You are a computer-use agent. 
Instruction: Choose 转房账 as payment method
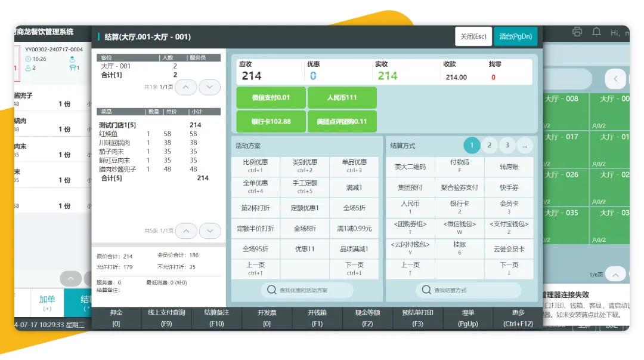[509, 167]
